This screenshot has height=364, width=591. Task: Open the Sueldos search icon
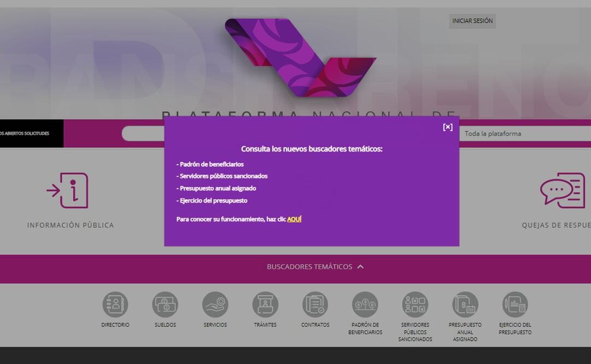(165, 305)
